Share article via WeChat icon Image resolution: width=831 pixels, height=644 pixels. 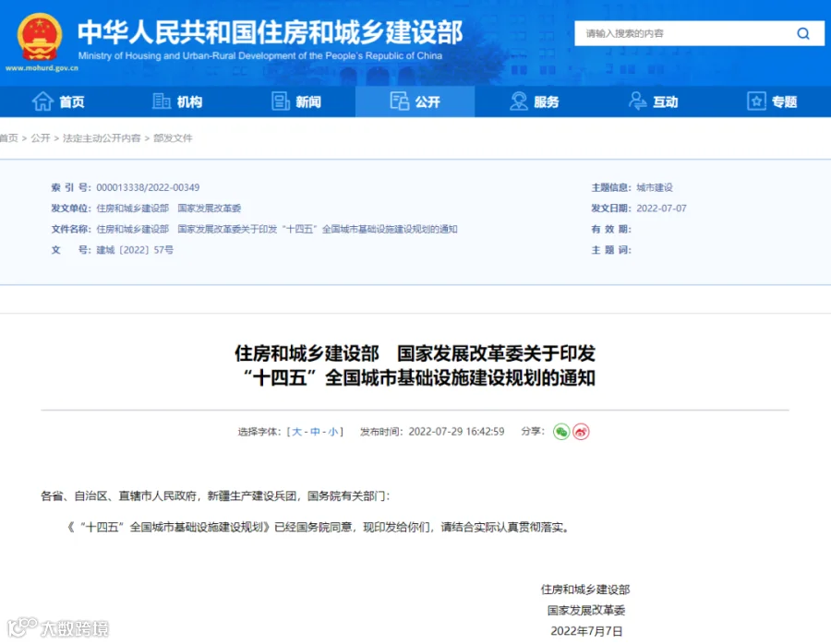561,432
